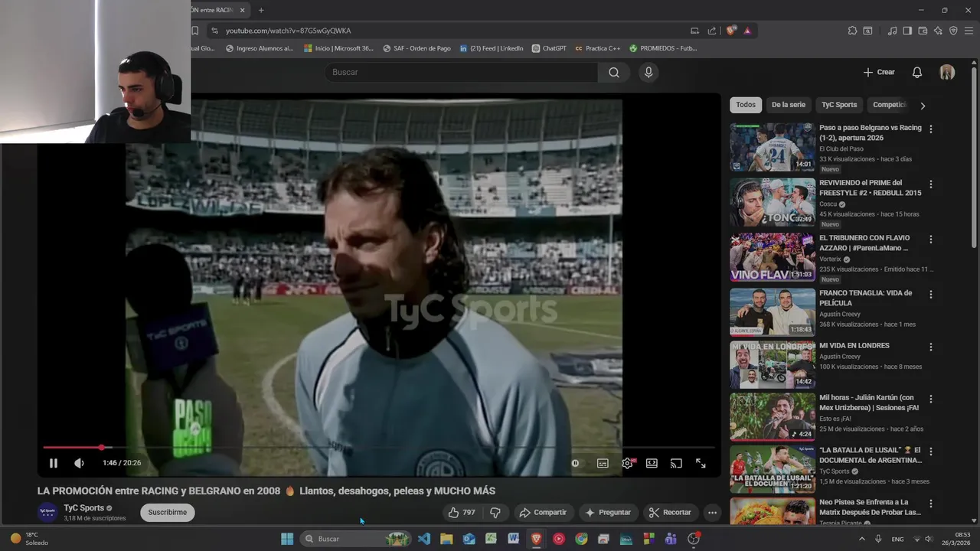The width and height of the screenshot is (980, 551).
Task: Open the player settings gear
Action: click(627, 463)
